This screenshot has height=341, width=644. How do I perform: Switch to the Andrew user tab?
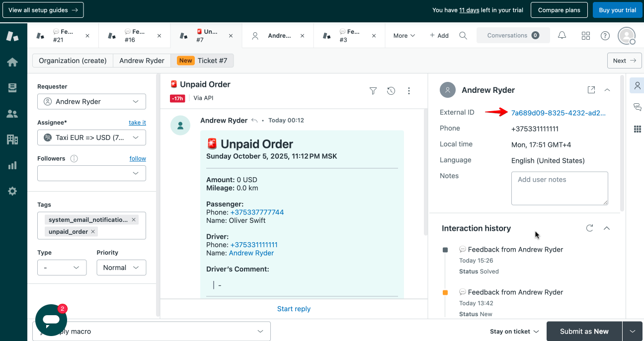point(278,36)
